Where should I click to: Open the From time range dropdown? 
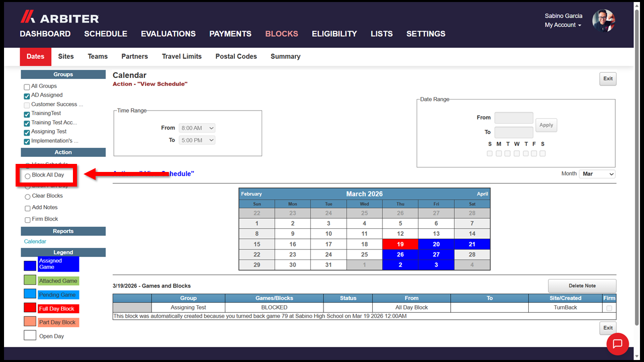197,128
